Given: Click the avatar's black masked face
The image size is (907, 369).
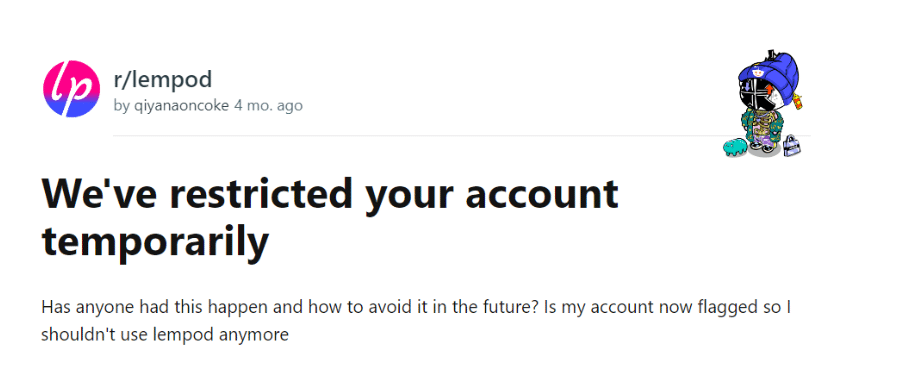Looking at the screenshot, I should [x=759, y=95].
